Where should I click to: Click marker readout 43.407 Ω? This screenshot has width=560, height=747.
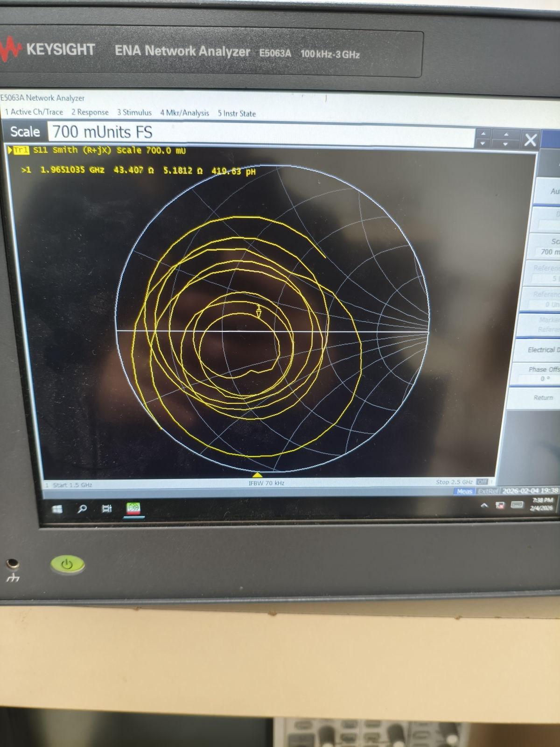pyautogui.click(x=134, y=170)
